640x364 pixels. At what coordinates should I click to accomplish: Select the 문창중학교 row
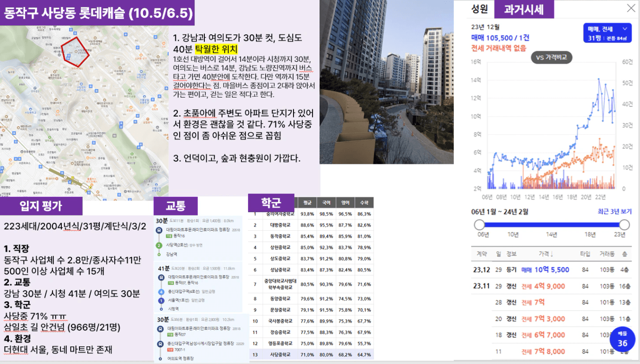[x=311, y=310]
